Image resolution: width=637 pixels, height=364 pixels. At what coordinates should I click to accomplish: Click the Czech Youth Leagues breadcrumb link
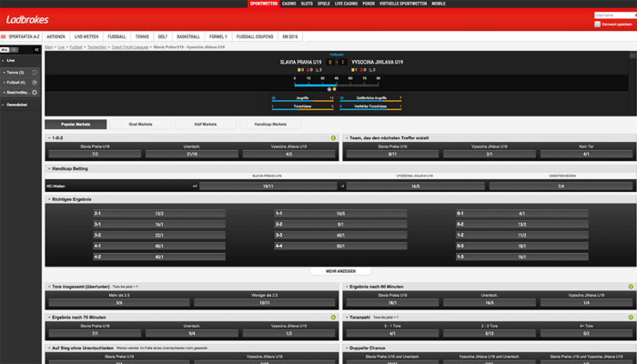130,47
